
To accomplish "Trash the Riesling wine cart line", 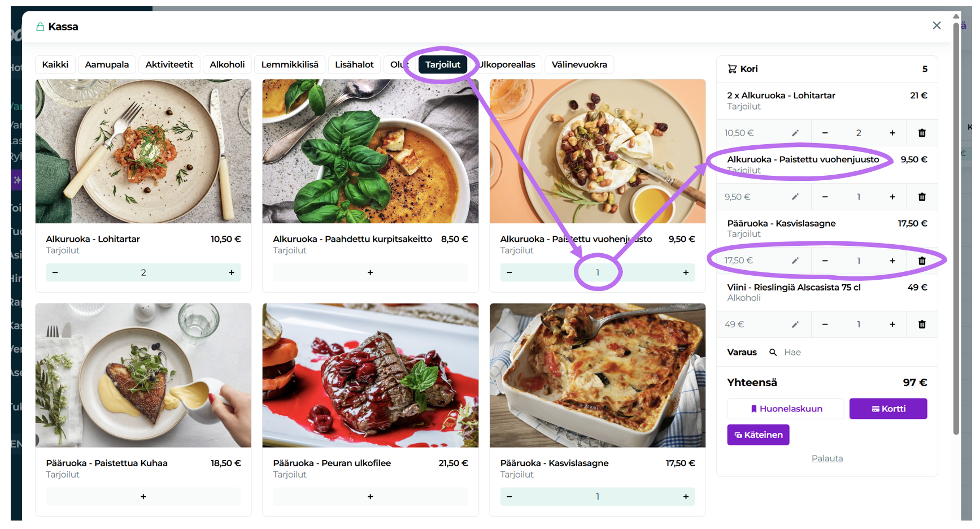I will pyautogui.click(x=921, y=324).
